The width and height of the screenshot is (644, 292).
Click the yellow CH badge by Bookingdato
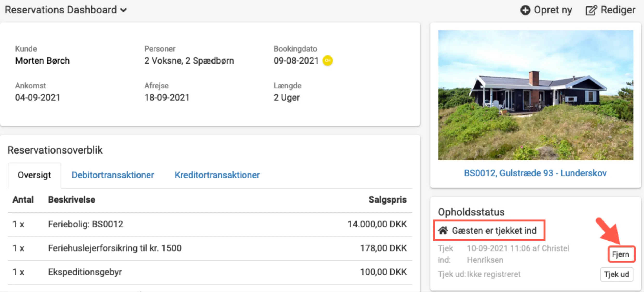327,61
